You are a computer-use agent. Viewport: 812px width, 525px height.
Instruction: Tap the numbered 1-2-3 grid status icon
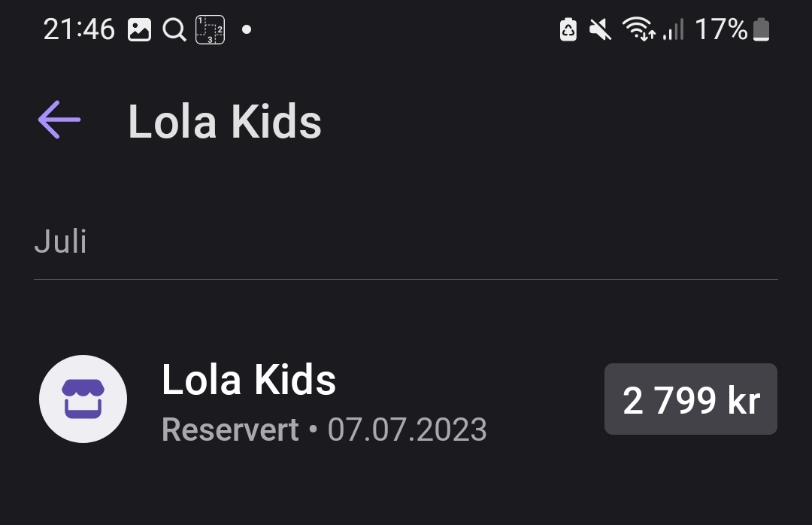click(x=210, y=29)
